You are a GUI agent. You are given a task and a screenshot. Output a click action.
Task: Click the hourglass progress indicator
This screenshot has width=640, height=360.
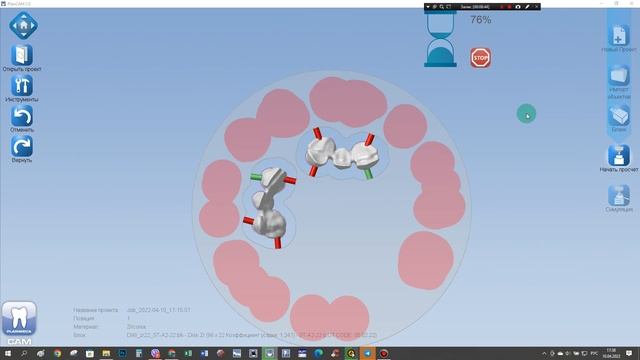(440, 39)
